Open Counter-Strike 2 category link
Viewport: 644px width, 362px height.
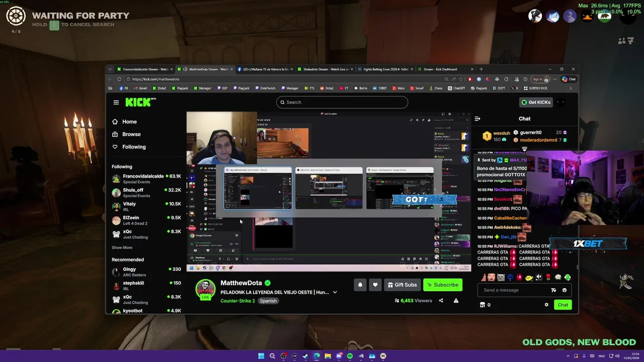click(237, 301)
